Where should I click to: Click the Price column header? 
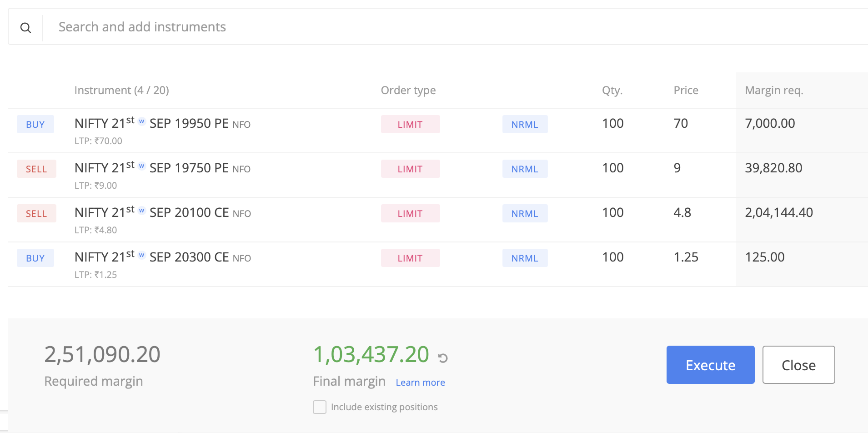tap(686, 91)
